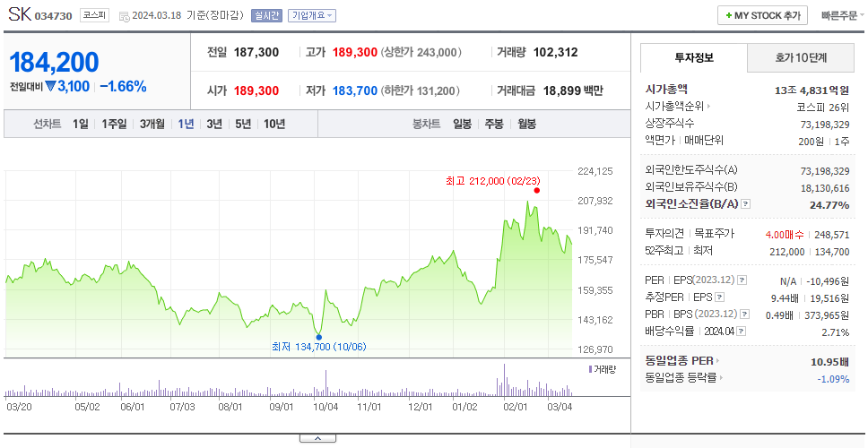This screenshot has width=868, height=448.
Task: Click the percent change -1.66%
Action: 124,86
